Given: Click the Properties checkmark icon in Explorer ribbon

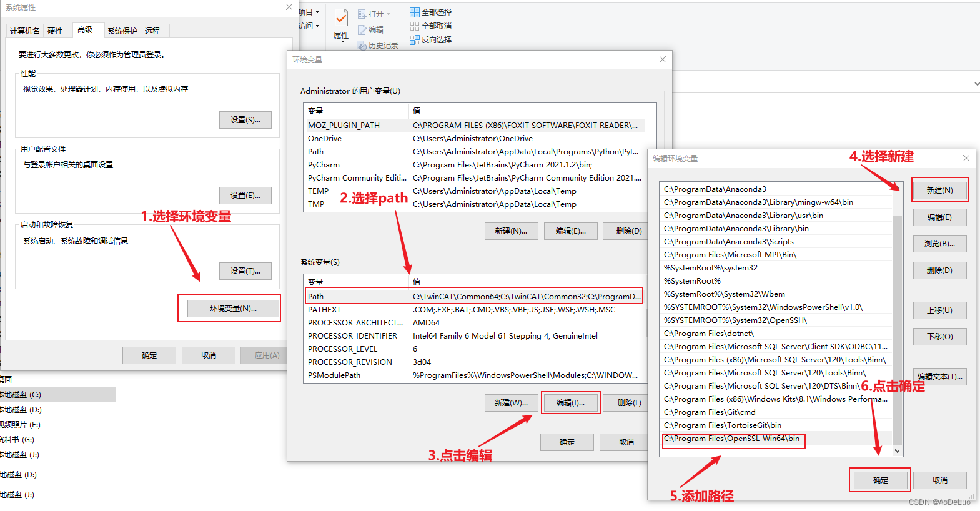Looking at the screenshot, I should [x=341, y=17].
